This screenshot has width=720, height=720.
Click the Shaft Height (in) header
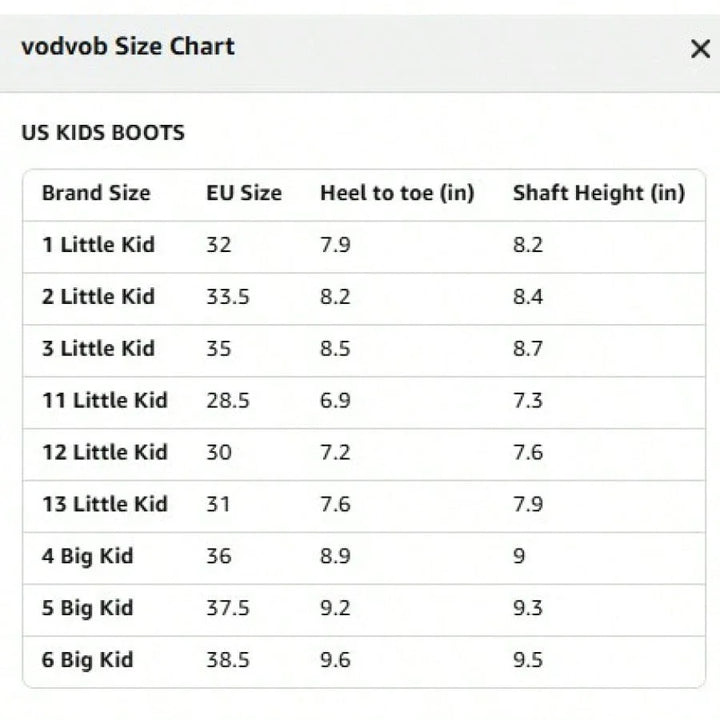pos(598,193)
